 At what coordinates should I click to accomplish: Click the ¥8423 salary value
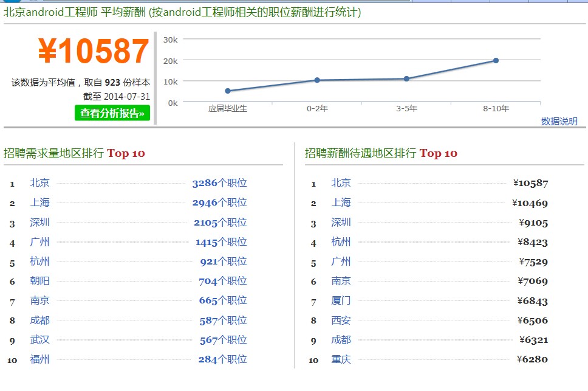point(533,242)
